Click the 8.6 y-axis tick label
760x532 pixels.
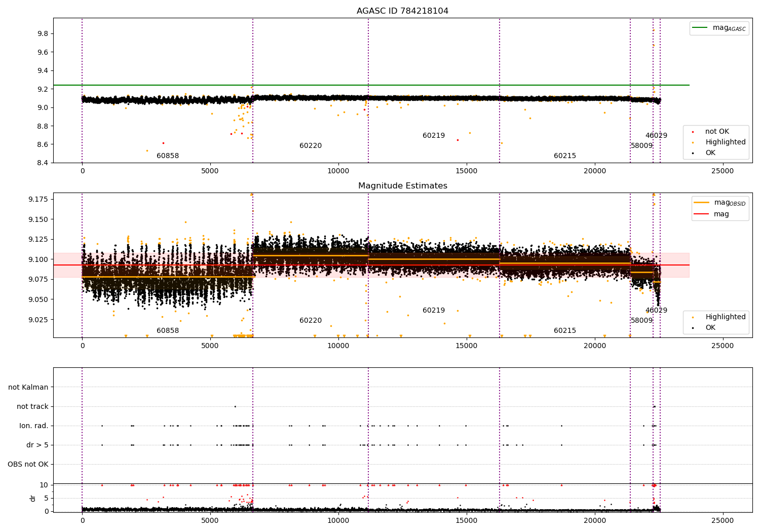[x=43, y=144]
